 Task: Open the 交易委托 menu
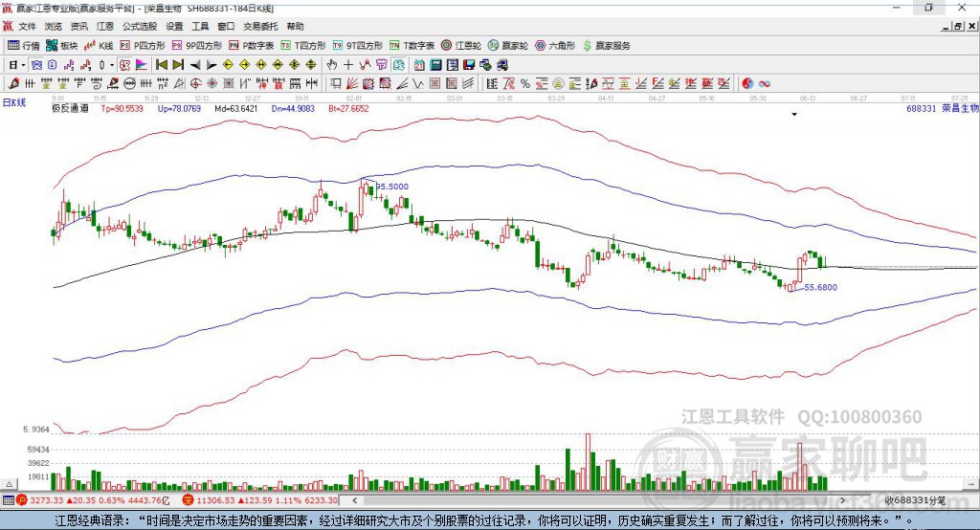coord(260,26)
